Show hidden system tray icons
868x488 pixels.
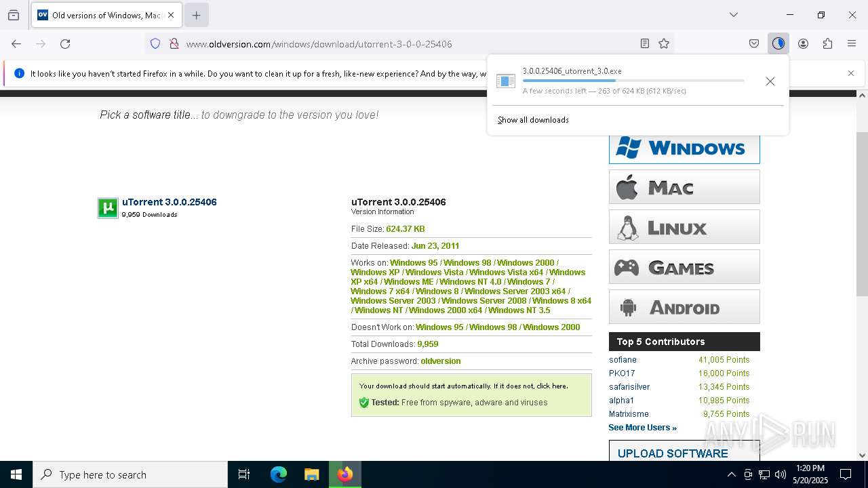pos(731,474)
